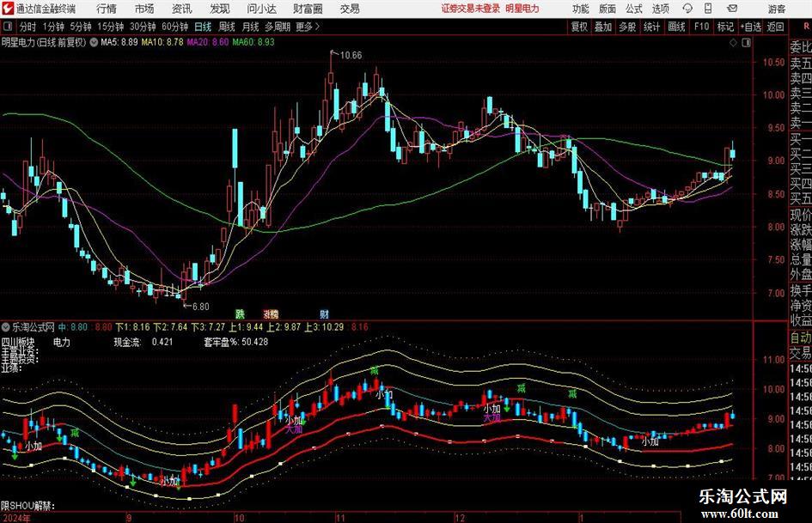Open the 多周期 multi-period view
The width and height of the screenshot is (812, 523).
click(x=278, y=27)
